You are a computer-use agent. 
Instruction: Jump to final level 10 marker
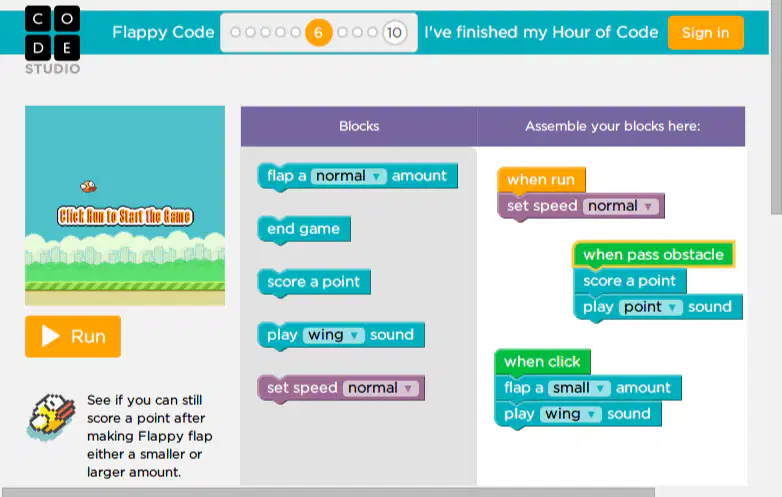pyautogui.click(x=394, y=33)
